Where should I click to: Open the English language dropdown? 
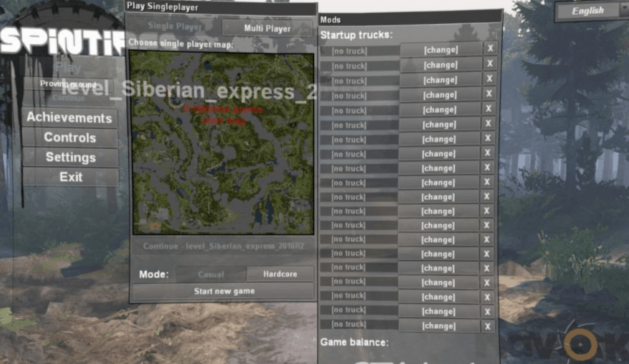(x=593, y=11)
